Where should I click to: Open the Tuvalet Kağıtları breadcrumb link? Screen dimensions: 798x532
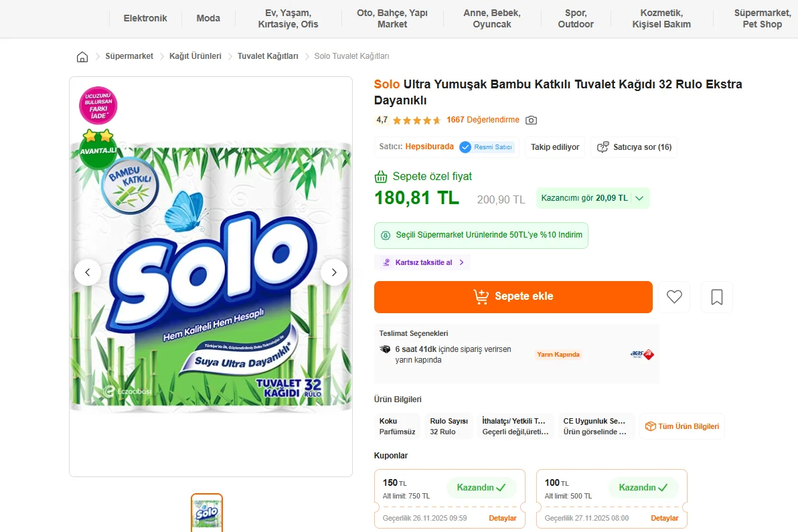coord(268,56)
